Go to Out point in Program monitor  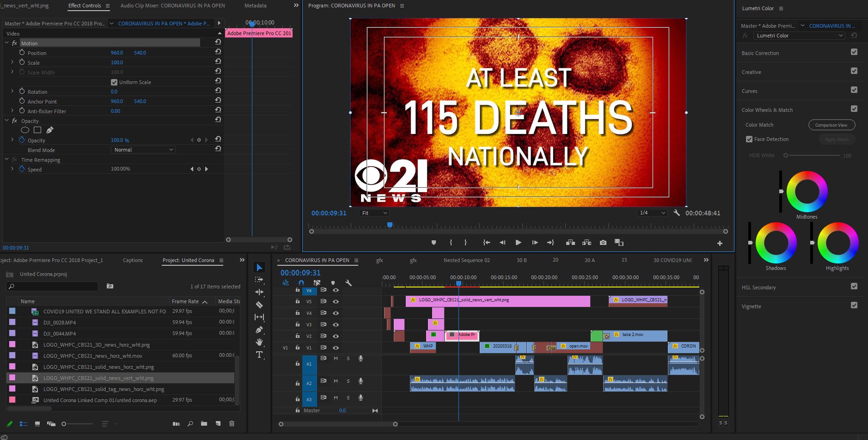550,243
